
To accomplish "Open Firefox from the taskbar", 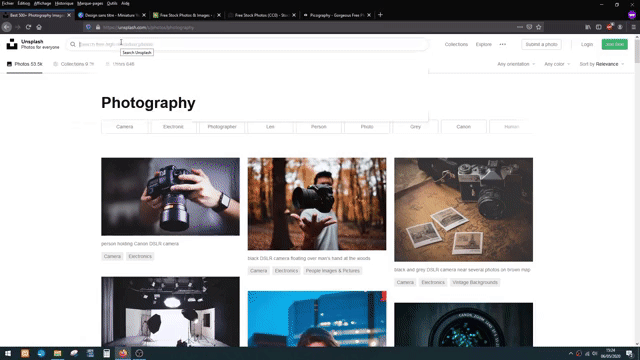I will [x=123, y=353].
